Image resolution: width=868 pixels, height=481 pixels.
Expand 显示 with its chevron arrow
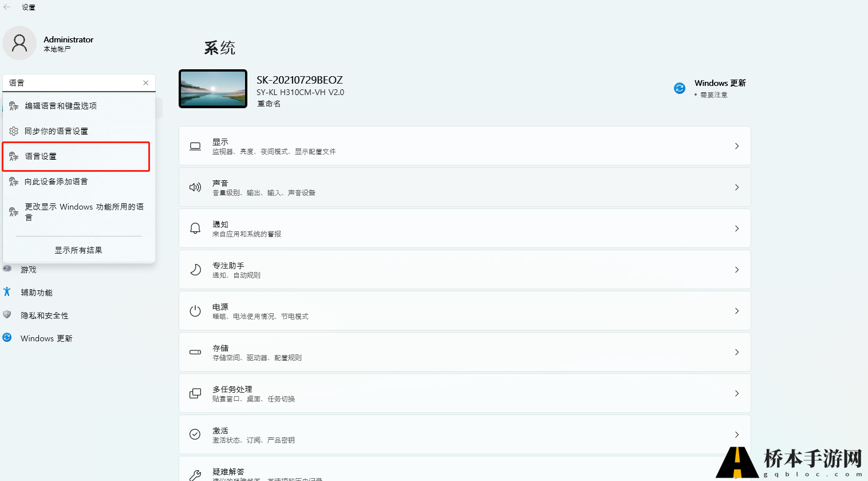tap(737, 146)
